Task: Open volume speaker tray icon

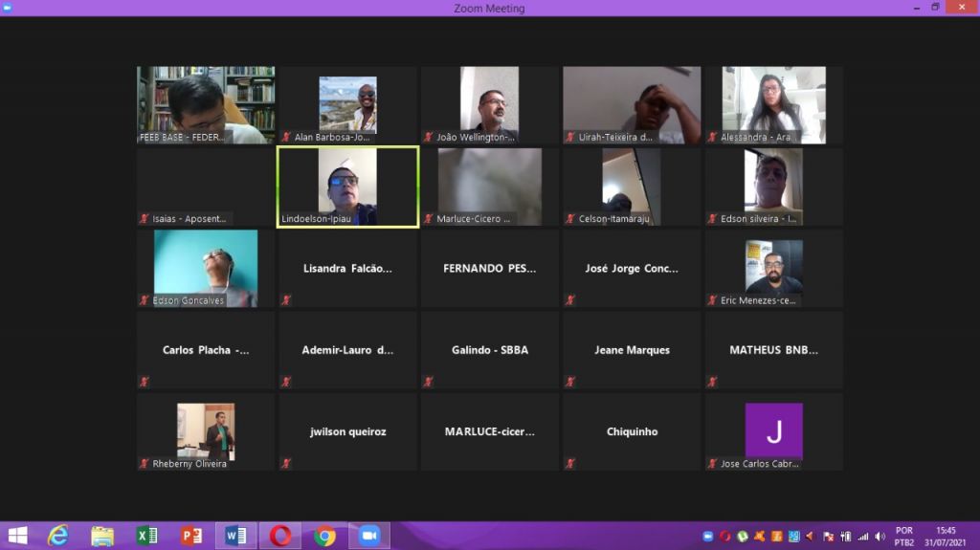Action: 880,537
